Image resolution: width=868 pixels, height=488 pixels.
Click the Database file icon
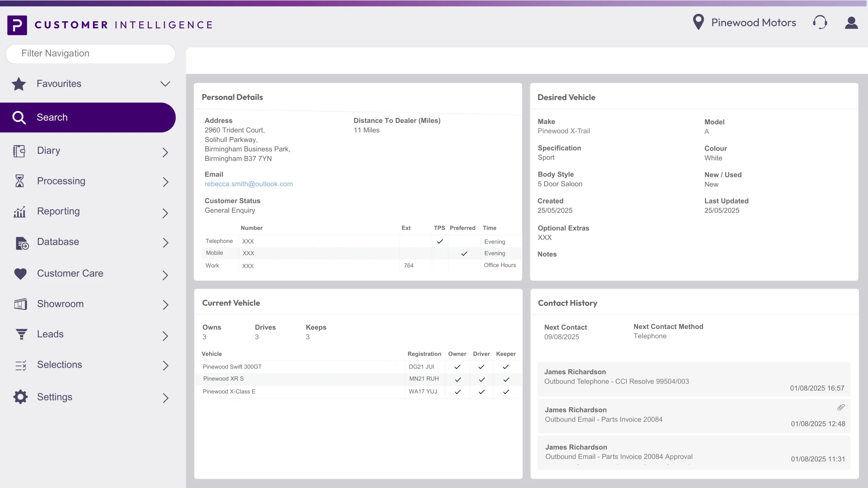pyautogui.click(x=22, y=243)
